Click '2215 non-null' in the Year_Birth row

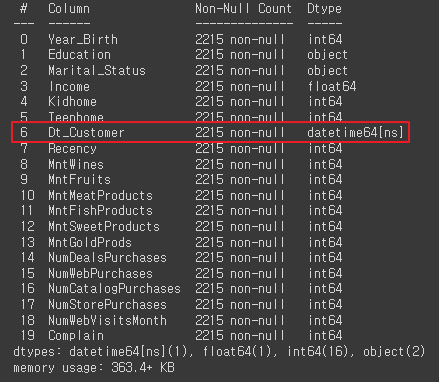point(240,40)
